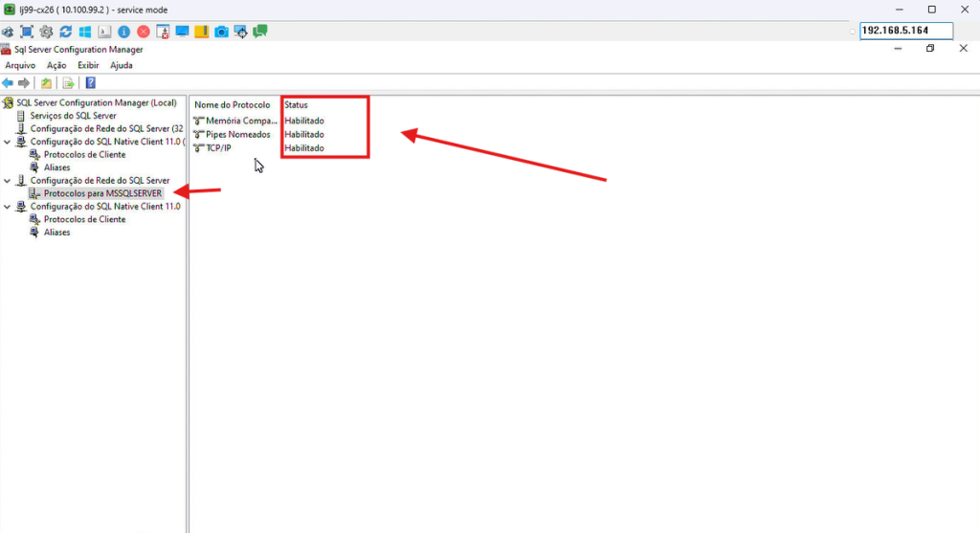Select Protocolos para MSSQLSERVER node
The image size is (980, 533).
click(x=102, y=193)
